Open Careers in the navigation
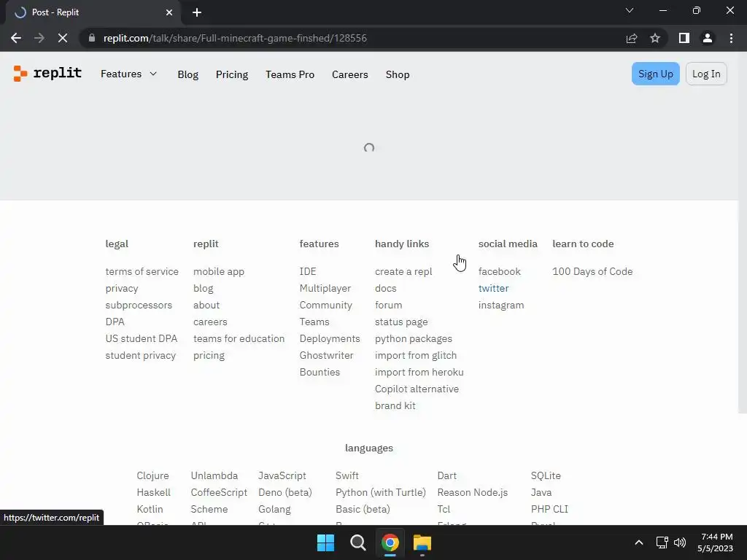 pos(349,75)
